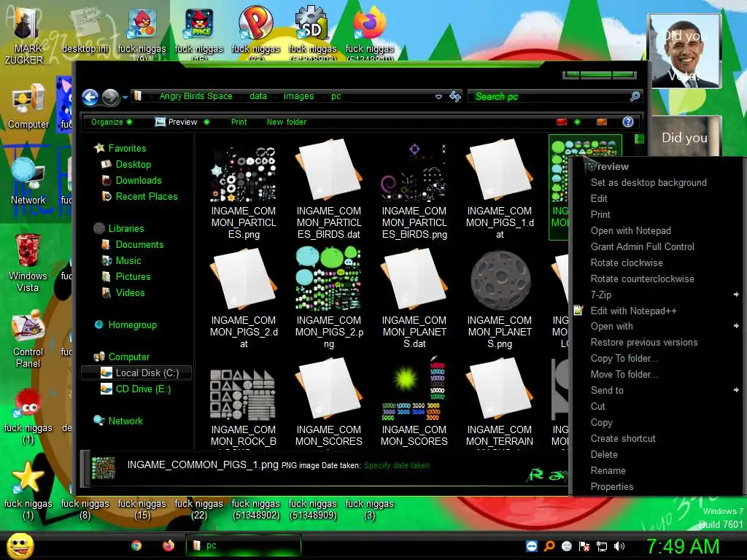The image size is (747, 560).
Task: Select Local Disk (C:) in navigation pane
Action: [137, 373]
